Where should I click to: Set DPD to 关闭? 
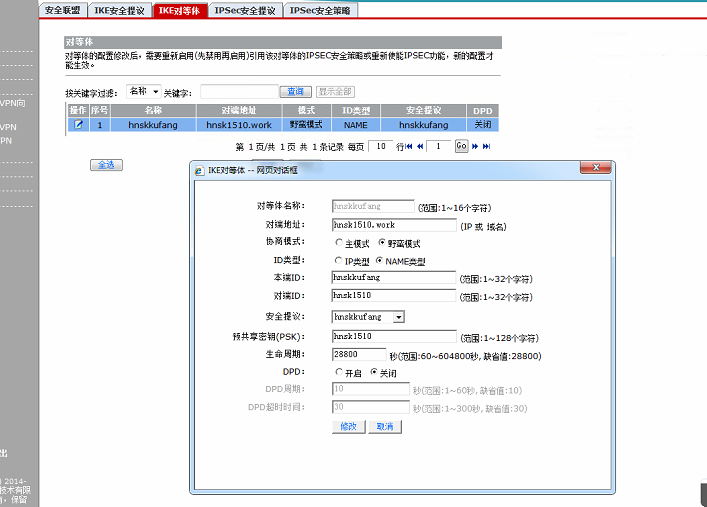374,372
